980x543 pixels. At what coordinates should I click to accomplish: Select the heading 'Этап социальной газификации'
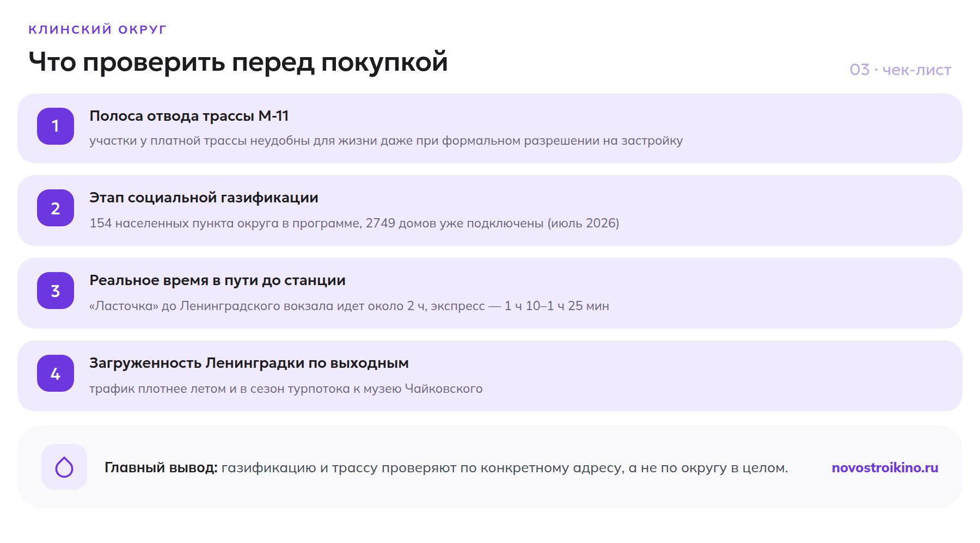pyautogui.click(x=204, y=198)
